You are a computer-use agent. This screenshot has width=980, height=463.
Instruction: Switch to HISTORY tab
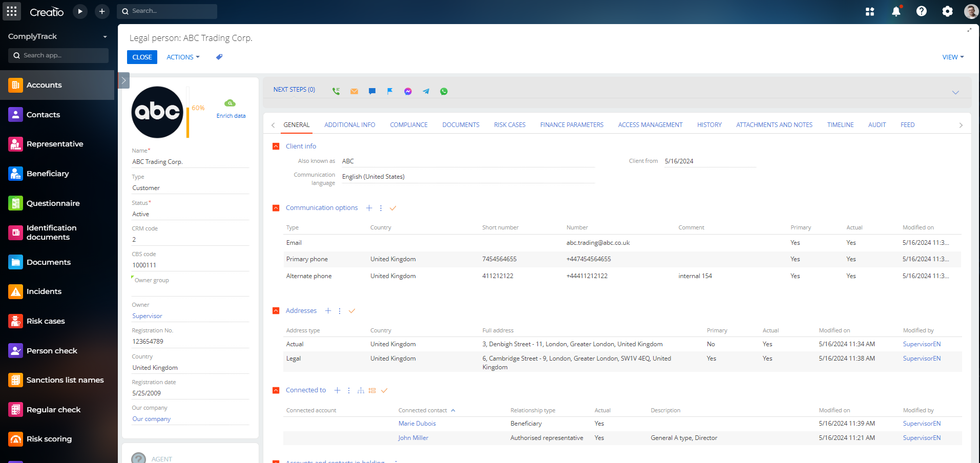[x=710, y=125]
